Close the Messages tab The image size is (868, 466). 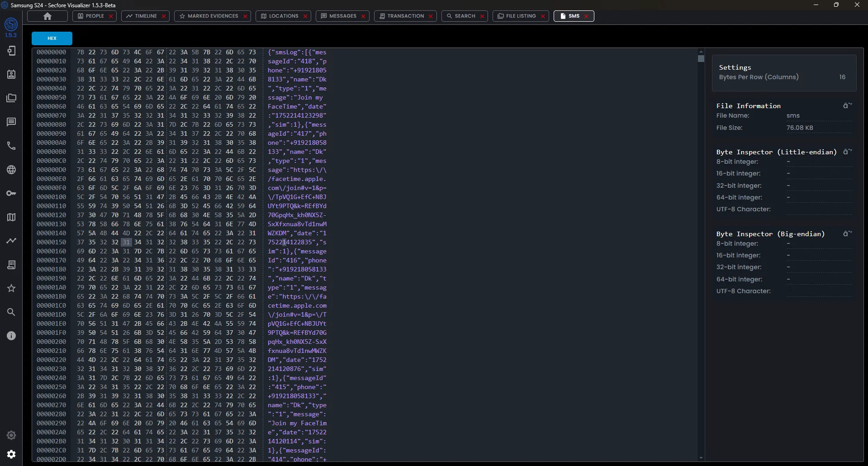tap(363, 16)
